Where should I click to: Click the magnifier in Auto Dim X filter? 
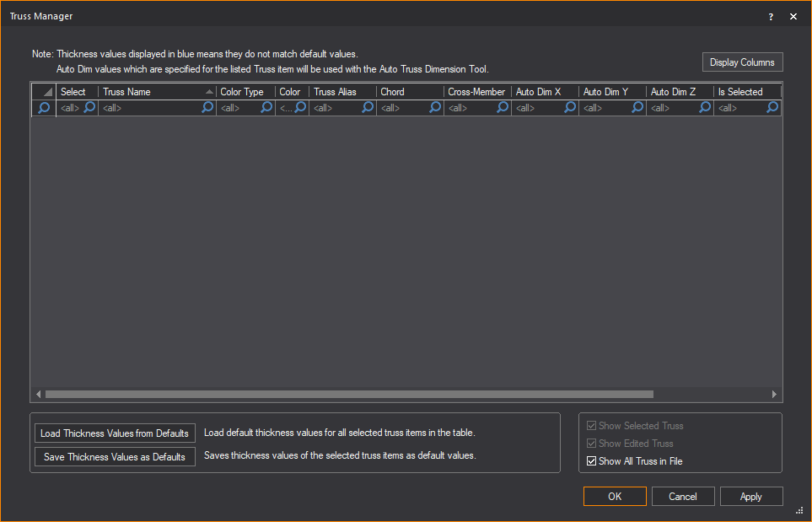click(570, 108)
